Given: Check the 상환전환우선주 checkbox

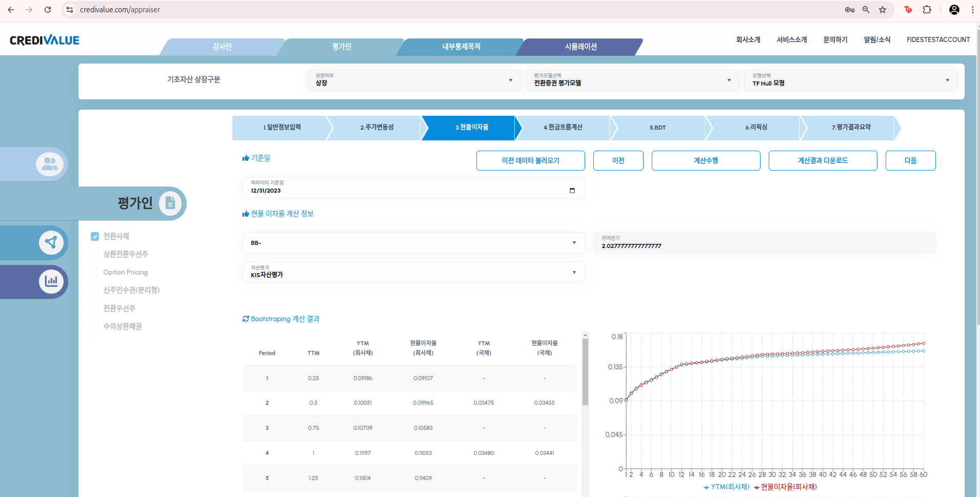Looking at the screenshot, I should (95, 254).
